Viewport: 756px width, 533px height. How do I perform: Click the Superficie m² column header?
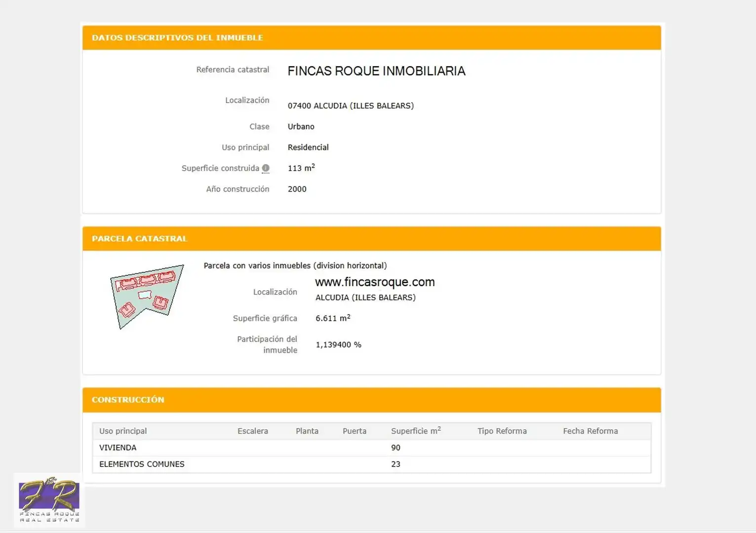tap(416, 430)
